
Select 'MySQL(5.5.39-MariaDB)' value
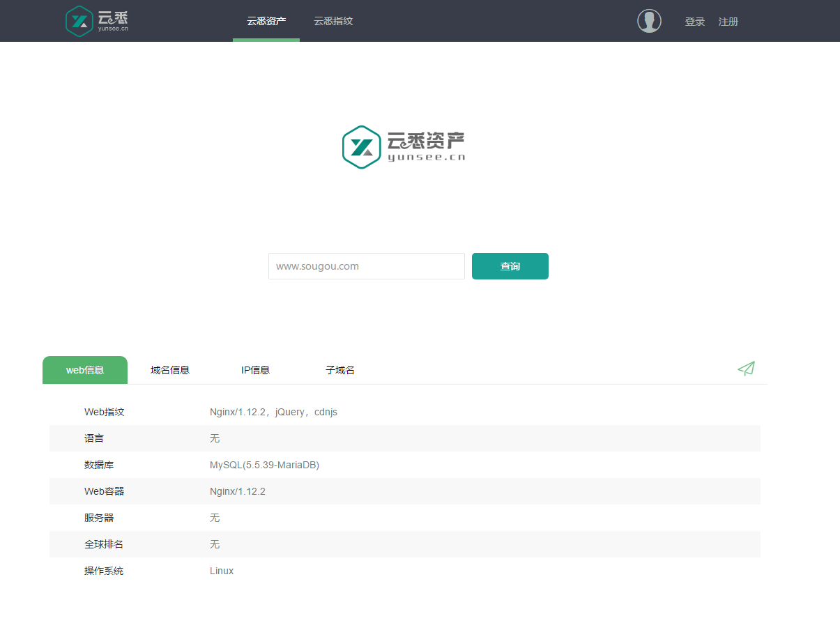click(264, 465)
